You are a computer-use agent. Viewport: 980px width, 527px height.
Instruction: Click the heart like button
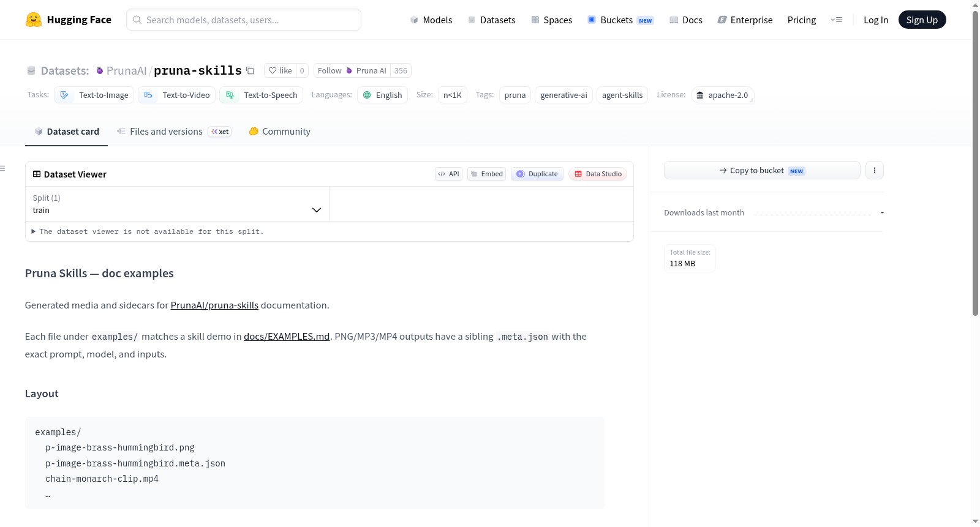(x=280, y=70)
